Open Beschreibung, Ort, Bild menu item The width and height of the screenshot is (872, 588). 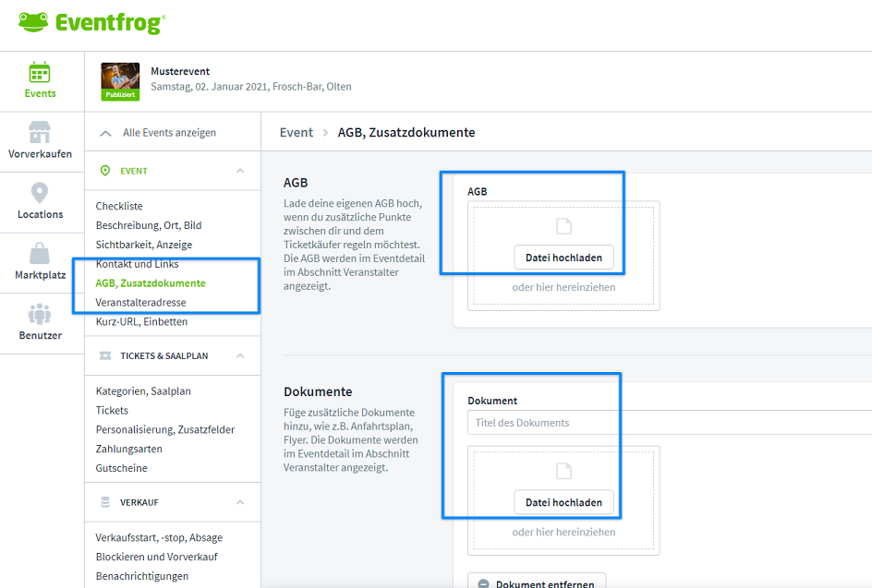(x=149, y=225)
